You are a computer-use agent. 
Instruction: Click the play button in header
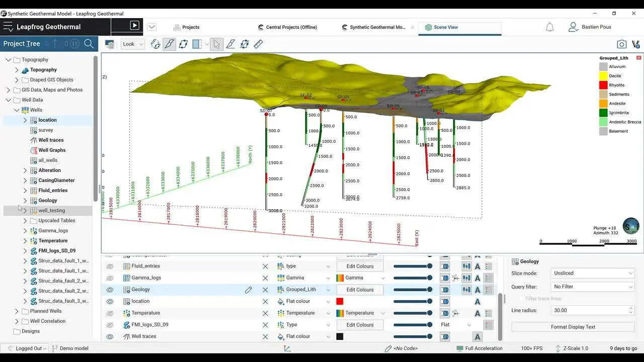coord(134,25)
